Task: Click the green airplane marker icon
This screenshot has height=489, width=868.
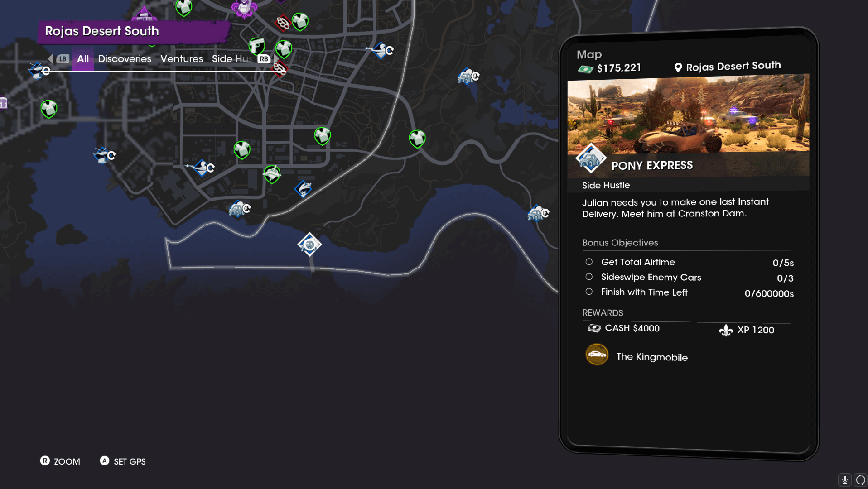Action: click(272, 174)
